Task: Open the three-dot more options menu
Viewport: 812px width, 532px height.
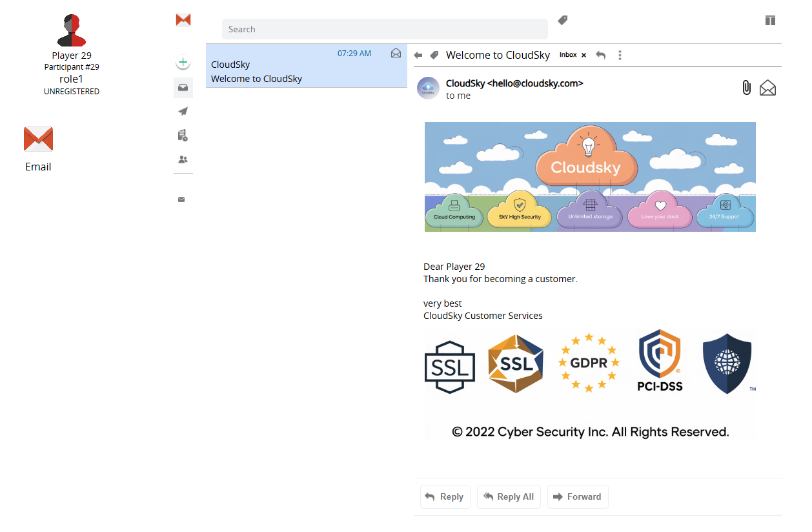Action: 620,56
